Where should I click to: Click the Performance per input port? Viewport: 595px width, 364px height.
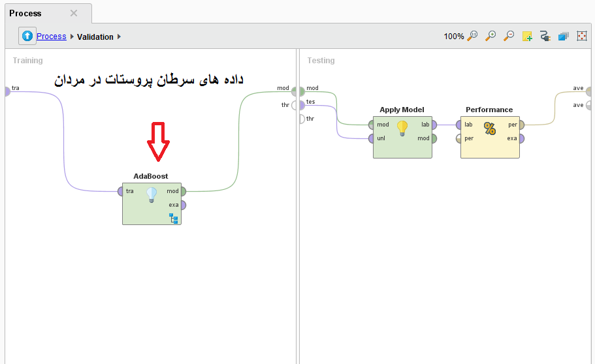coord(460,138)
